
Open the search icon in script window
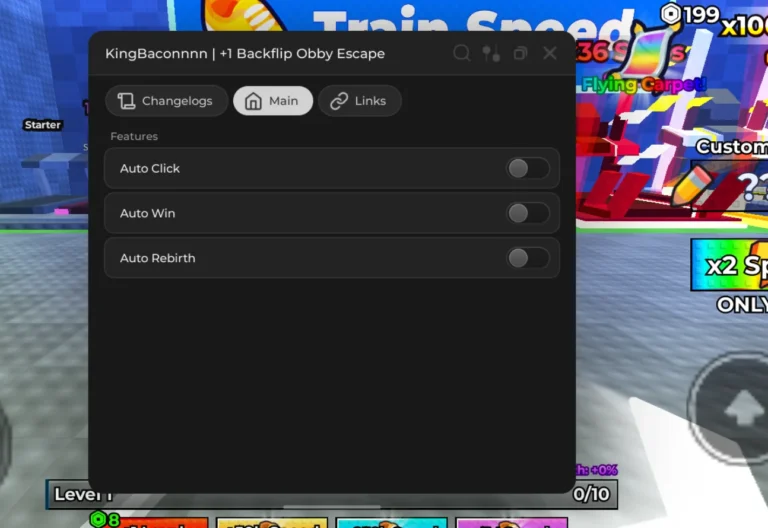461,53
